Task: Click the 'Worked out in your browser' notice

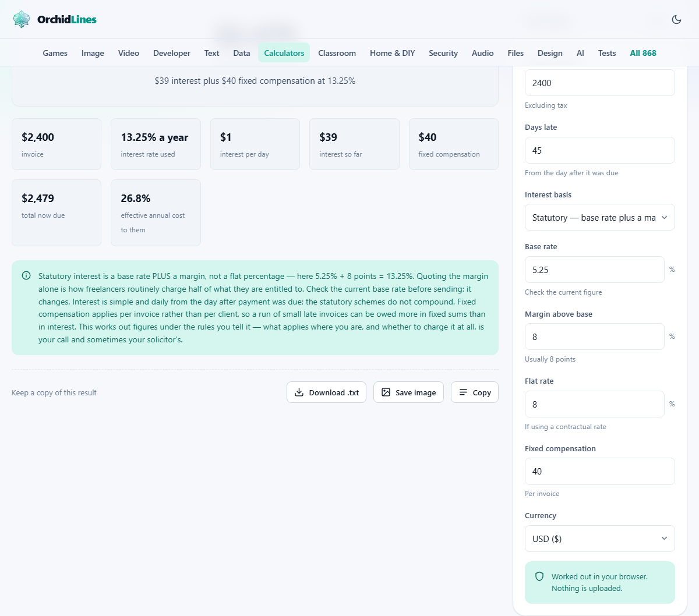Action: [x=599, y=582]
